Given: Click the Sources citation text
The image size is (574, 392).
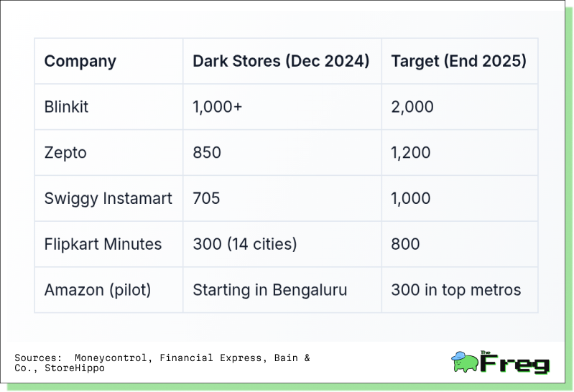Looking at the screenshot, I should (162, 363).
